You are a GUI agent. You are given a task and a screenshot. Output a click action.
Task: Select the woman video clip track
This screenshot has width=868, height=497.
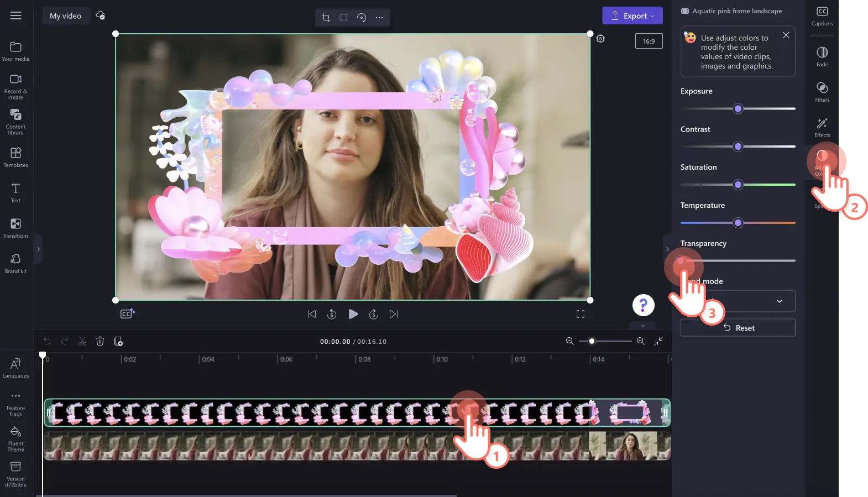[x=357, y=446]
